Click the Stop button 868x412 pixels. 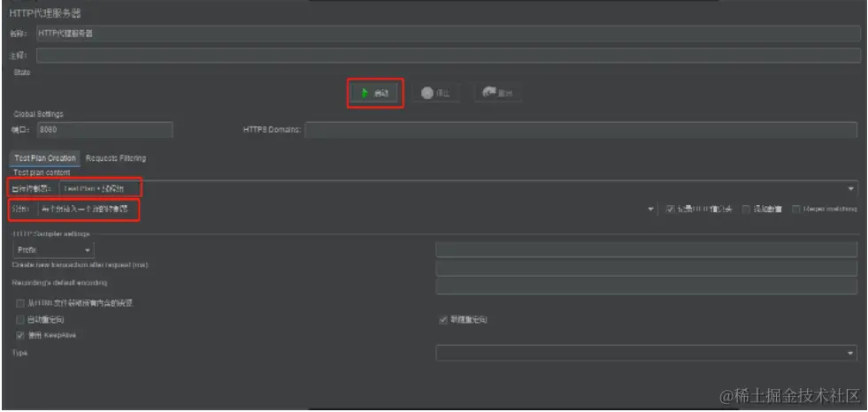[x=435, y=93]
